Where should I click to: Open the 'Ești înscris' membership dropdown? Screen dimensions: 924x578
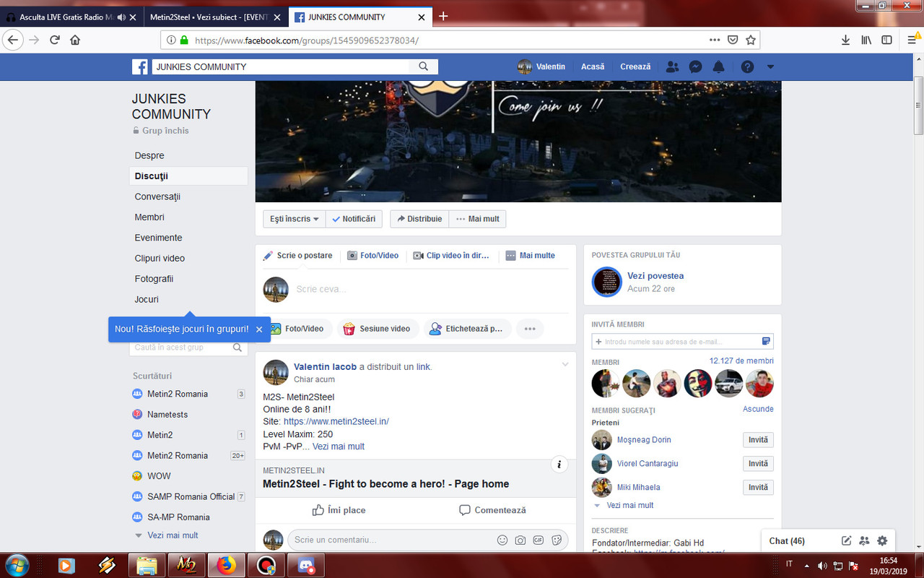pos(293,219)
